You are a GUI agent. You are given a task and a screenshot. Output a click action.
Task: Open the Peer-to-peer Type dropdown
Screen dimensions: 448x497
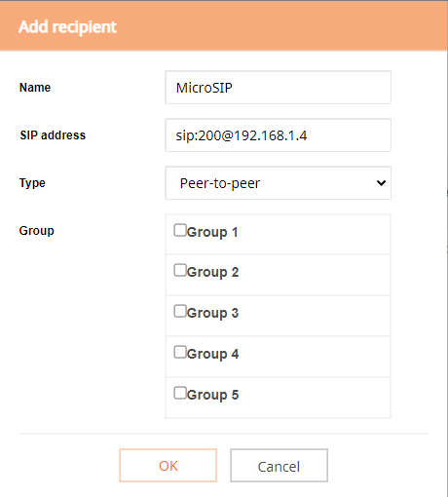pyautogui.click(x=279, y=183)
